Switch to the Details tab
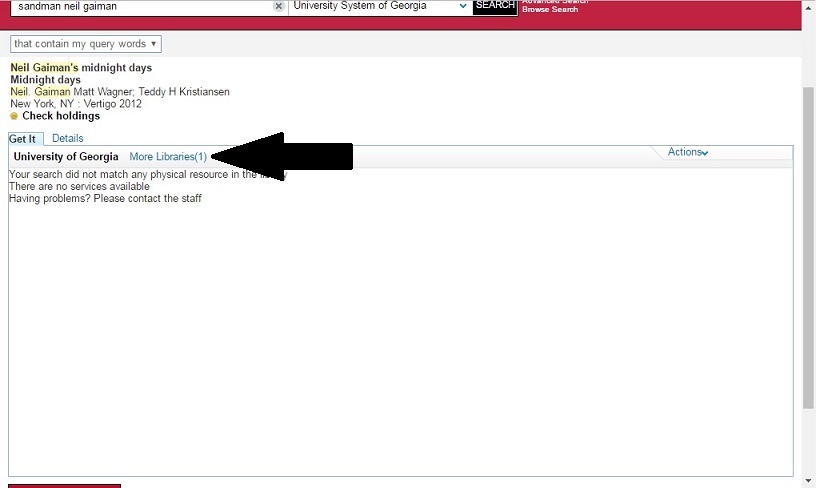Image resolution: width=816 pixels, height=488 pixels. 68,138
